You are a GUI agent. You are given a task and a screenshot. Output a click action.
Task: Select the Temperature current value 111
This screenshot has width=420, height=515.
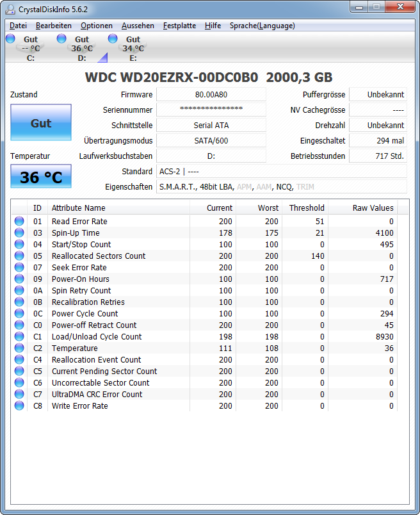[x=225, y=348]
